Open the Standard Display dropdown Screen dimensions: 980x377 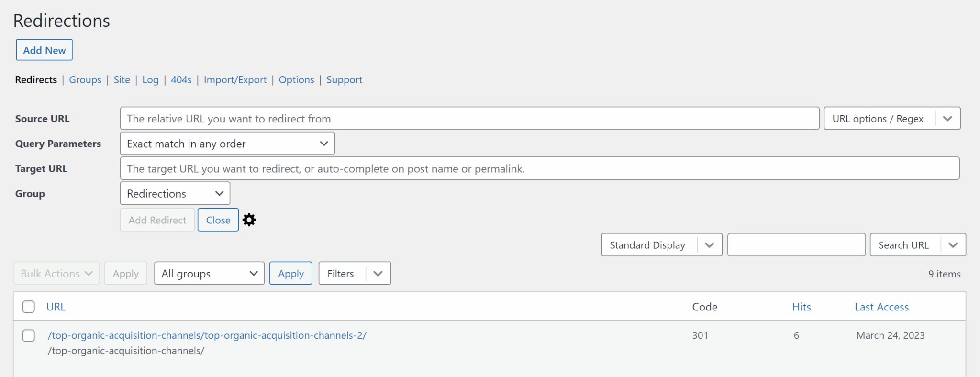tap(662, 245)
